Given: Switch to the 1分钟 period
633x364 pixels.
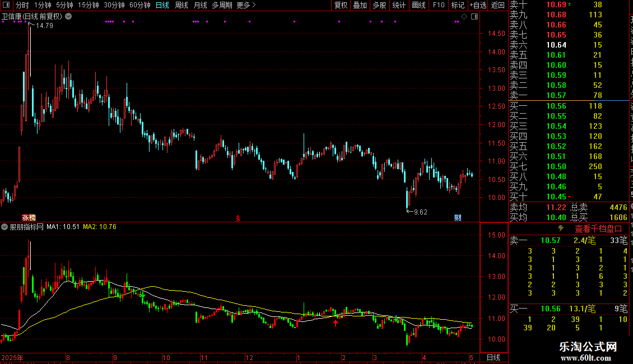Looking at the screenshot, I should [x=43, y=5].
